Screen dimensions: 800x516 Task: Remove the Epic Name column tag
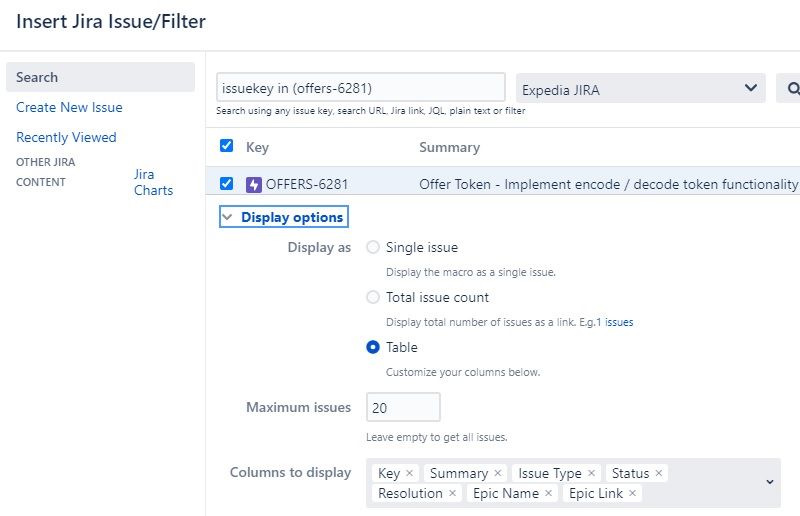(548, 493)
